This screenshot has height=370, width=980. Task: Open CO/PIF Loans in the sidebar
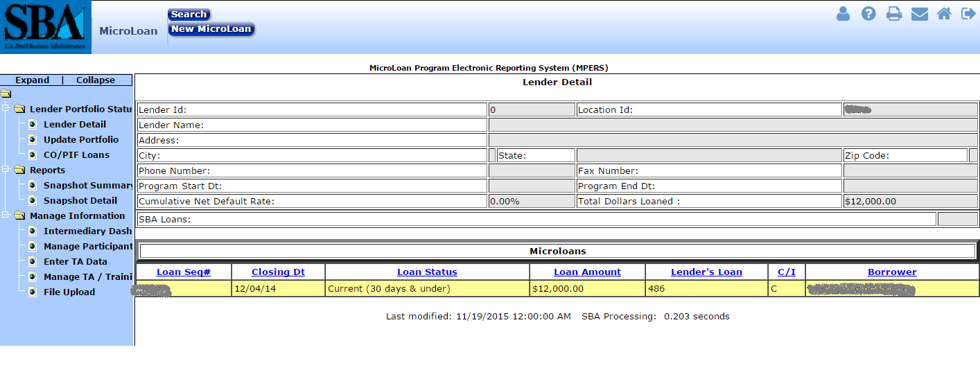tap(76, 155)
